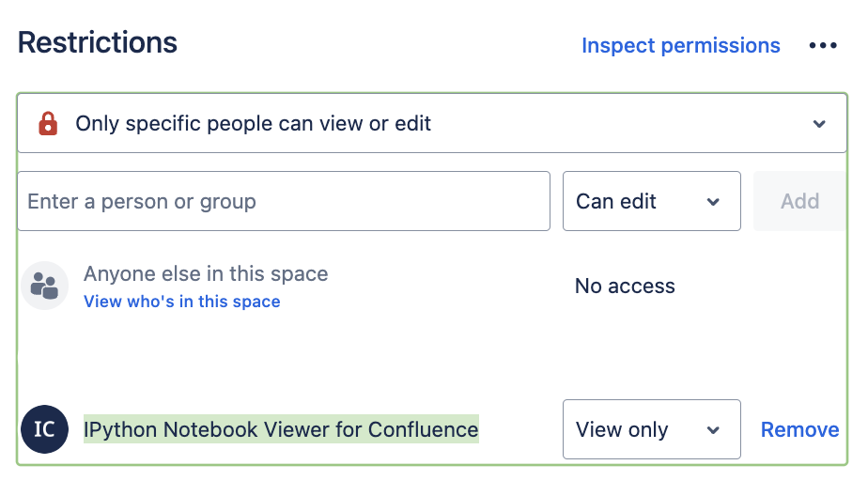868x496 pixels.
Task: Click the Restrictions heading
Action: click(x=98, y=42)
